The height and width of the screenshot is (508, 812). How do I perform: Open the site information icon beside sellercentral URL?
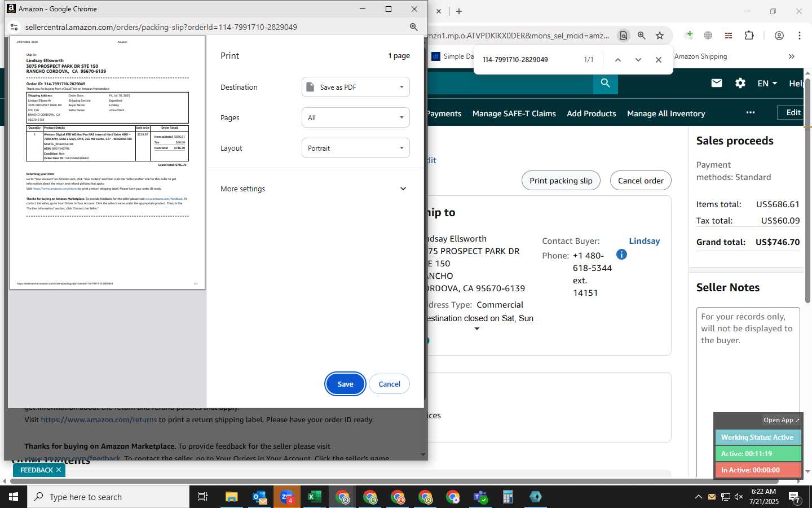pyautogui.click(x=14, y=27)
